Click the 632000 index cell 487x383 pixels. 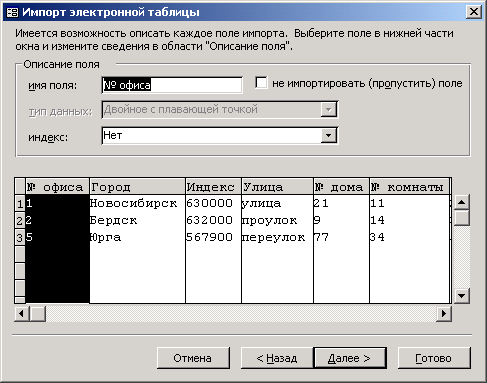tap(213, 220)
